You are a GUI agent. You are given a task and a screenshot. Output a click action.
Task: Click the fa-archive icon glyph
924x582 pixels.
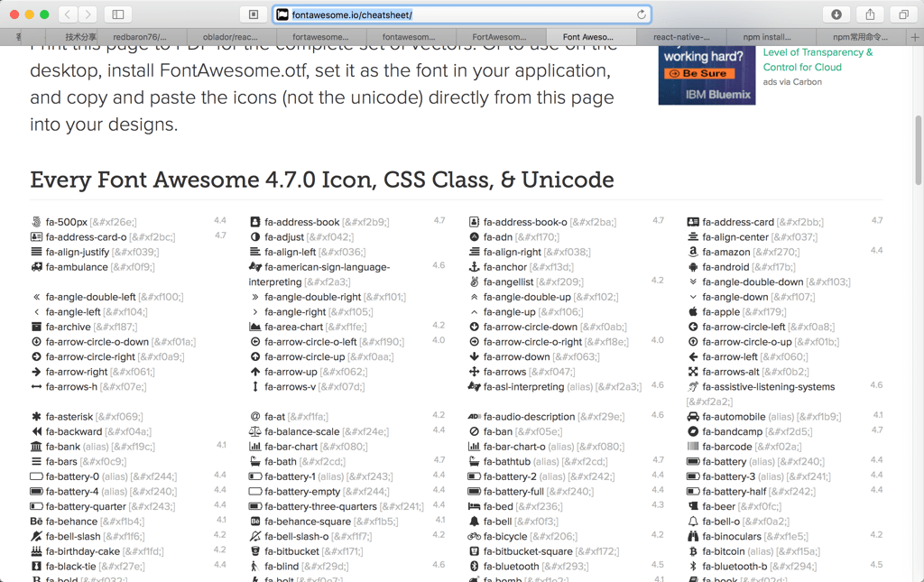click(x=36, y=327)
